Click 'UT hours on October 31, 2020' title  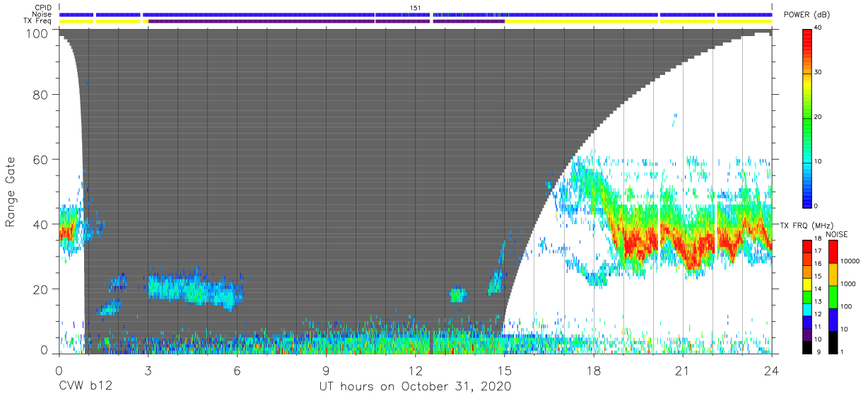[415, 387]
